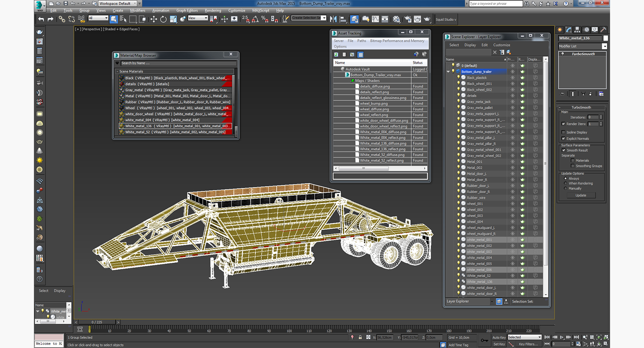Click the Pin Stack icon under modifier stack
This screenshot has width=644, height=348.
[562, 94]
